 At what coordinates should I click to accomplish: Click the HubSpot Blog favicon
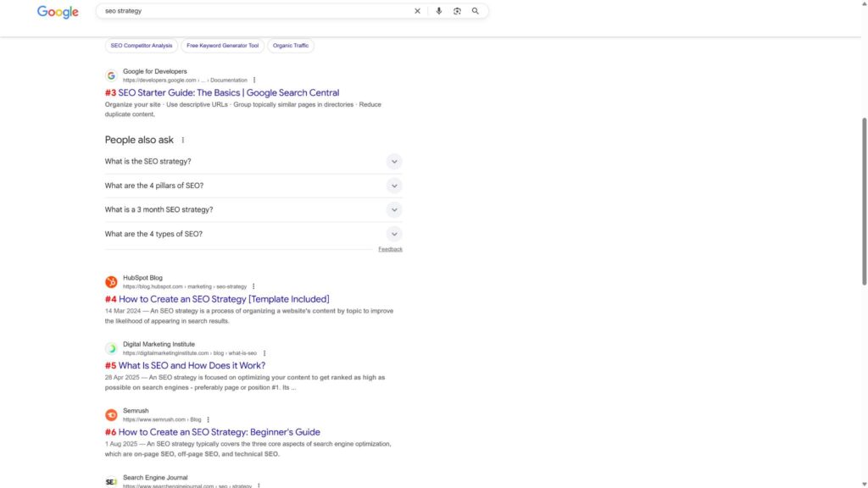tap(111, 281)
